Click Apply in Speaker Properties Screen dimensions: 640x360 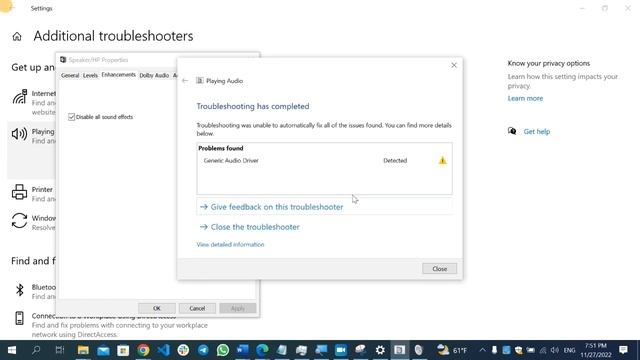tap(238, 308)
